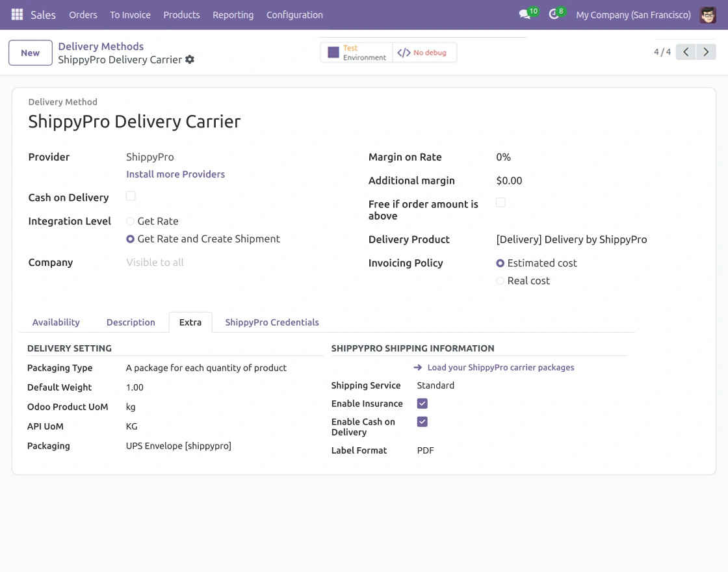Go to next record arrow

[x=706, y=52]
